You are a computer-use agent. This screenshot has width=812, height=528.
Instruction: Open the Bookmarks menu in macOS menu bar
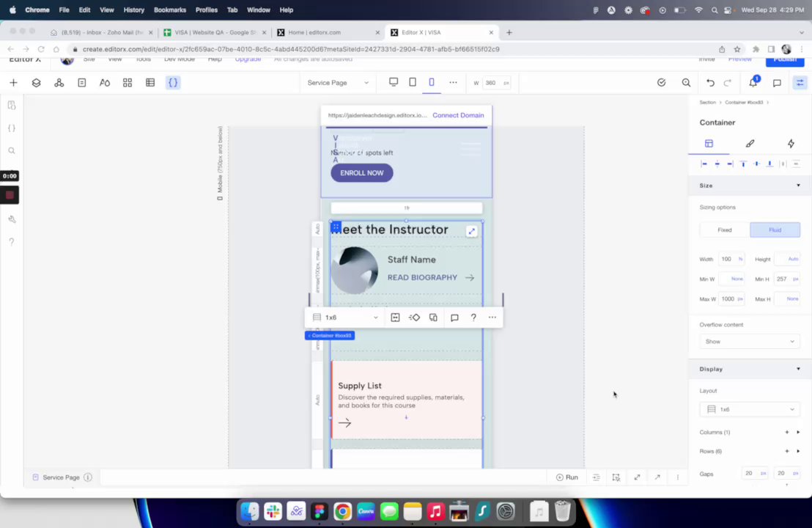pyautogui.click(x=170, y=10)
